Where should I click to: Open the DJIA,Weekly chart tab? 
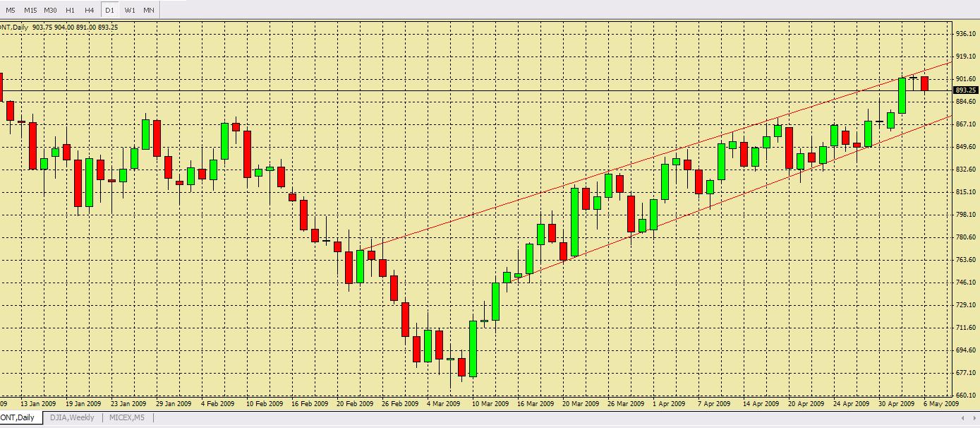(71, 417)
